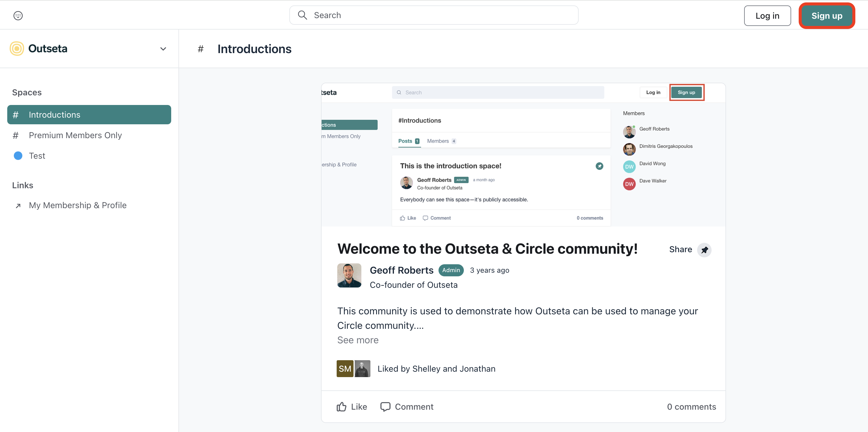Click the blue dot by Test space
This screenshot has width=868, height=432.
pyautogui.click(x=18, y=156)
